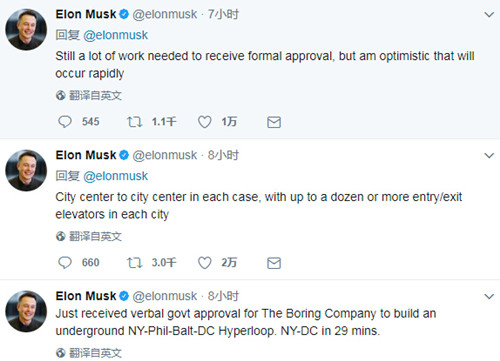Reply to the 'formal approval' tweet
Screen dimensions: 500x361
65,122
